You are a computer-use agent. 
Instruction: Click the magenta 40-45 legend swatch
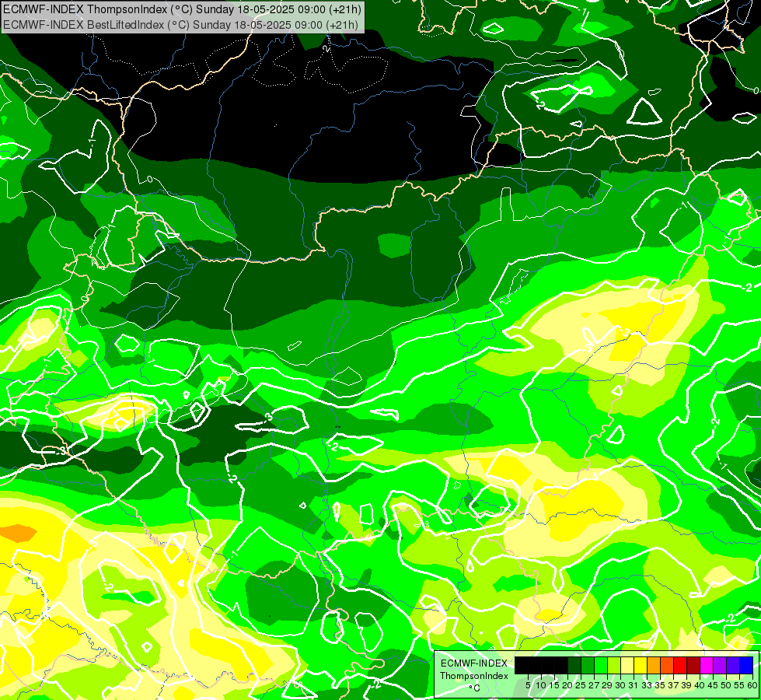(x=706, y=665)
